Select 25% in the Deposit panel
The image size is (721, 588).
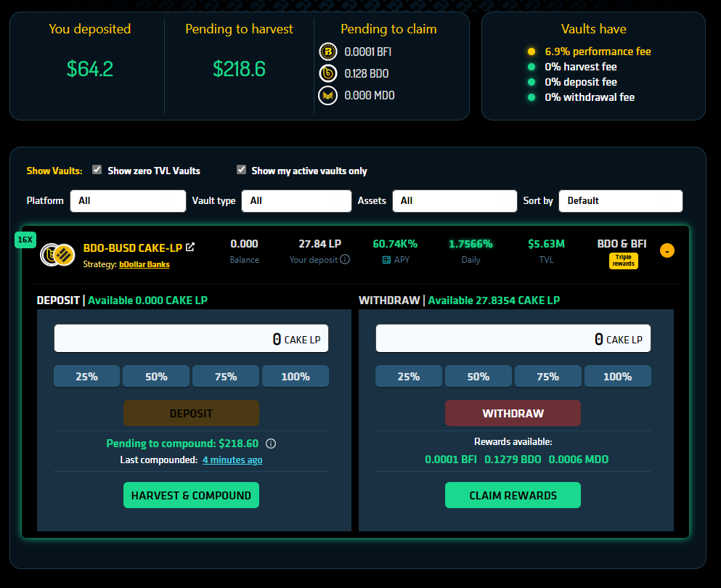(87, 377)
